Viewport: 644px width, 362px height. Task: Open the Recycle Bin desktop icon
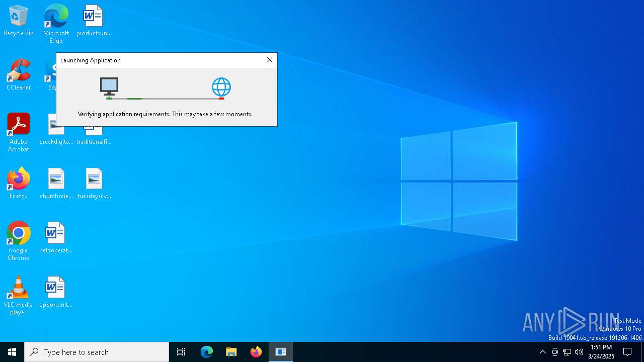click(19, 21)
